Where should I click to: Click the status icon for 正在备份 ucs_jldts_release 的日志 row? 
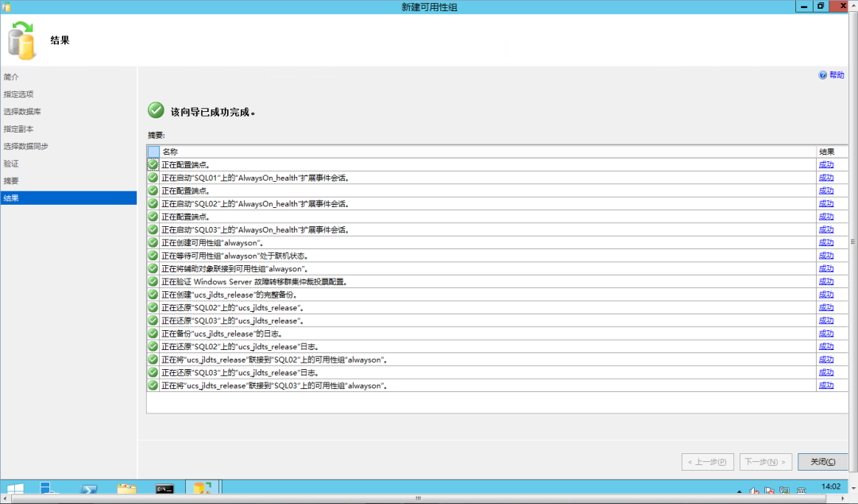coord(153,333)
